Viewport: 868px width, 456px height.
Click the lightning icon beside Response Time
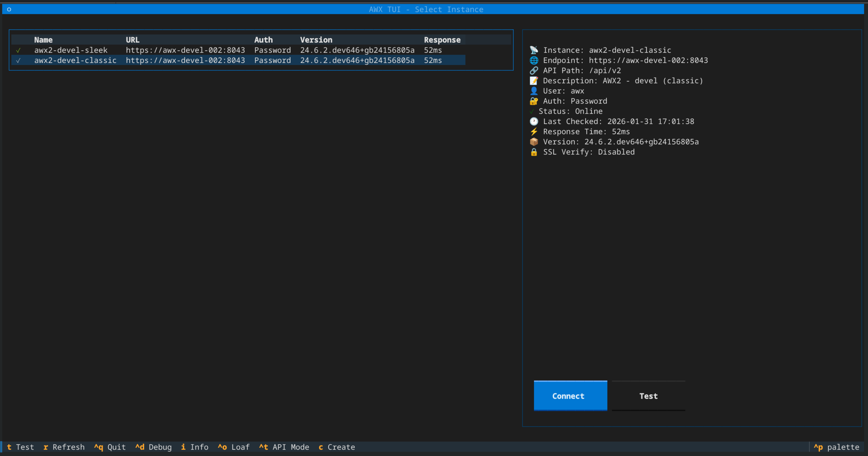click(534, 132)
